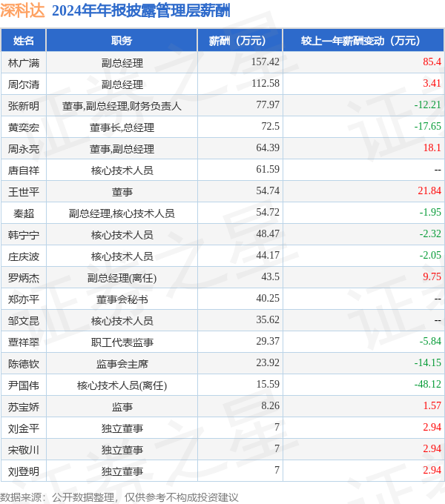Select the name 刘登明
This screenshot has height=504, width=445.
pos(24,471)
